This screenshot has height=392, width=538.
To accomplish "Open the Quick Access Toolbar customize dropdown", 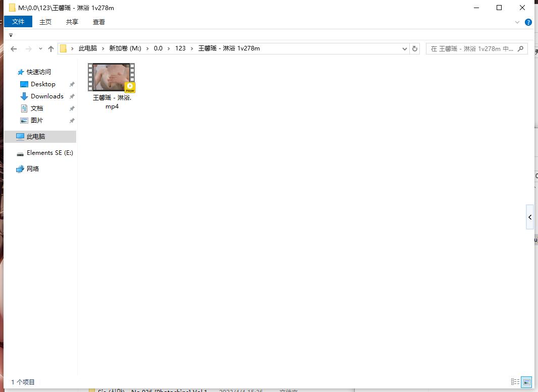I will pyautogui.click(x=11, y=35).
